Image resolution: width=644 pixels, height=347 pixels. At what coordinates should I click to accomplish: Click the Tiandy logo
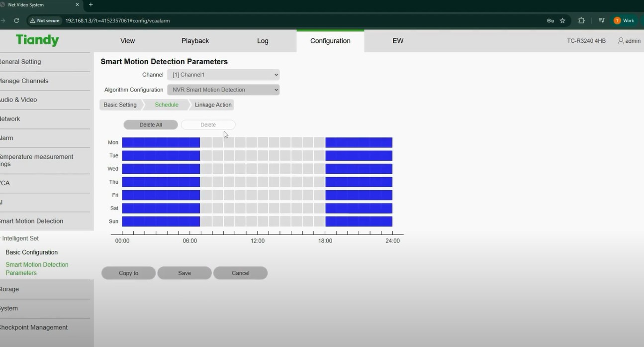coord(37,40)
